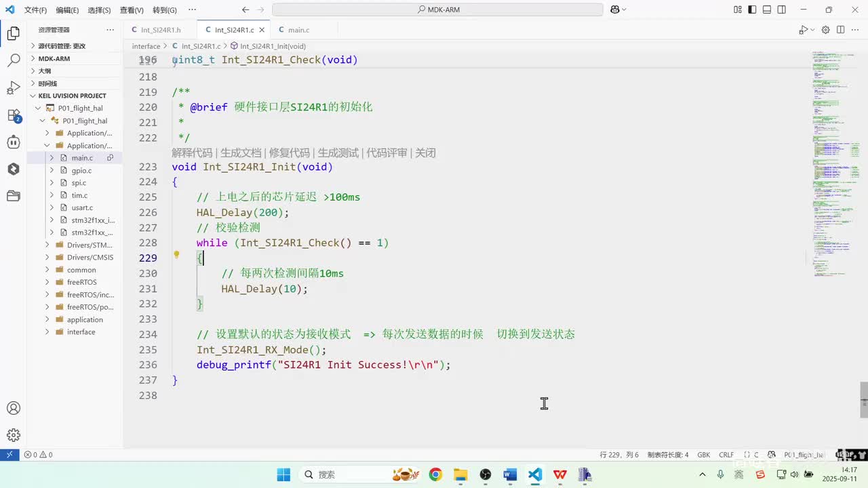Open the remote window indicator
Screen dimensions: 868x488
[9, 455]
